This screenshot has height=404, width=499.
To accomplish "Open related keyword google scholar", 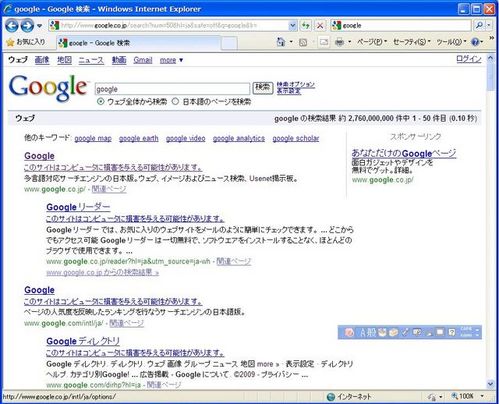I will (x=296, y=138).
